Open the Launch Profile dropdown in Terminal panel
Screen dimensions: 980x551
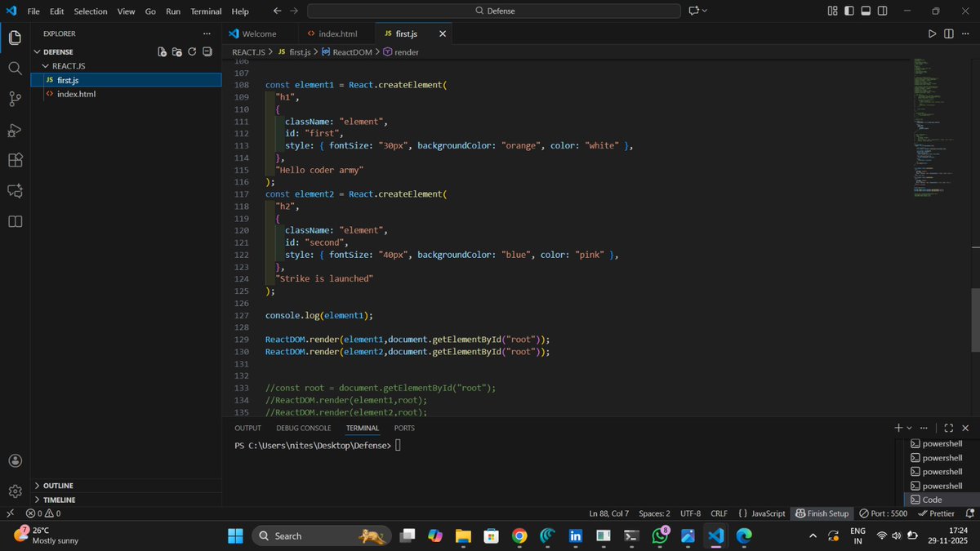pyautogui.click(x=909, y=427)
